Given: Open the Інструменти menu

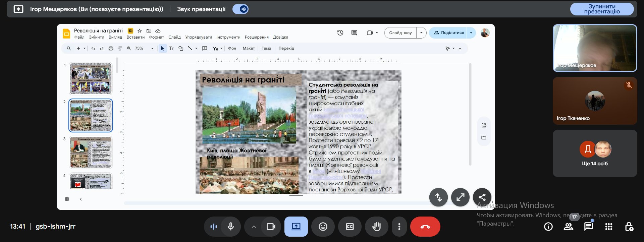Looking at the screenshot, I should click(228, 37).
